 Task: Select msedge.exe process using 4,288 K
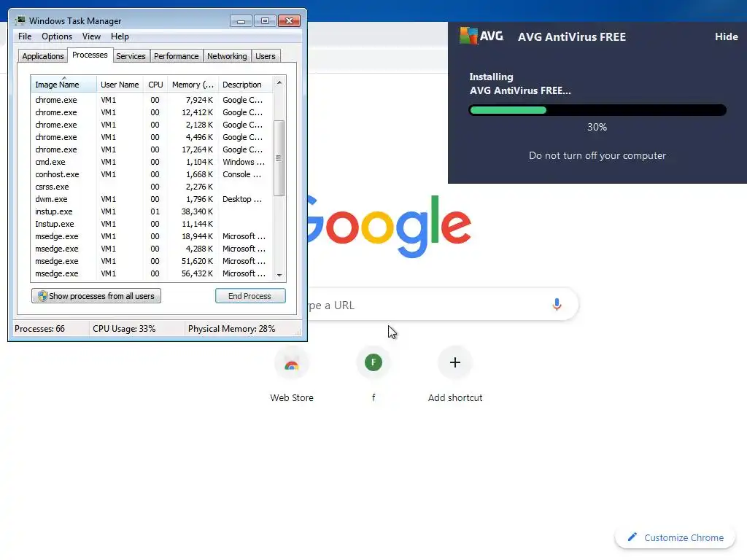(152, 249)
